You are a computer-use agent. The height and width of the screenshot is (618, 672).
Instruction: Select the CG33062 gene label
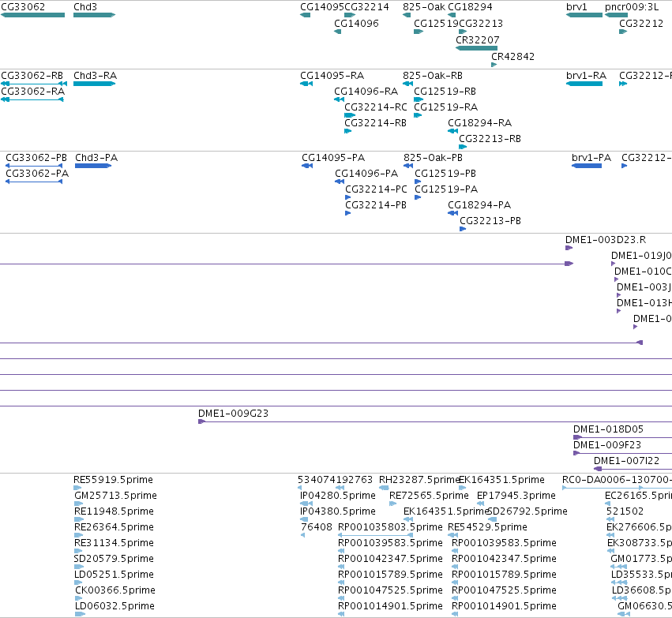pos(23,7)
